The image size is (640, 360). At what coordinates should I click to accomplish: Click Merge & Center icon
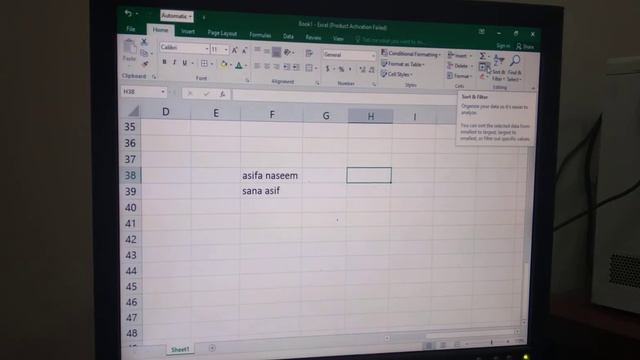[309, 68]
